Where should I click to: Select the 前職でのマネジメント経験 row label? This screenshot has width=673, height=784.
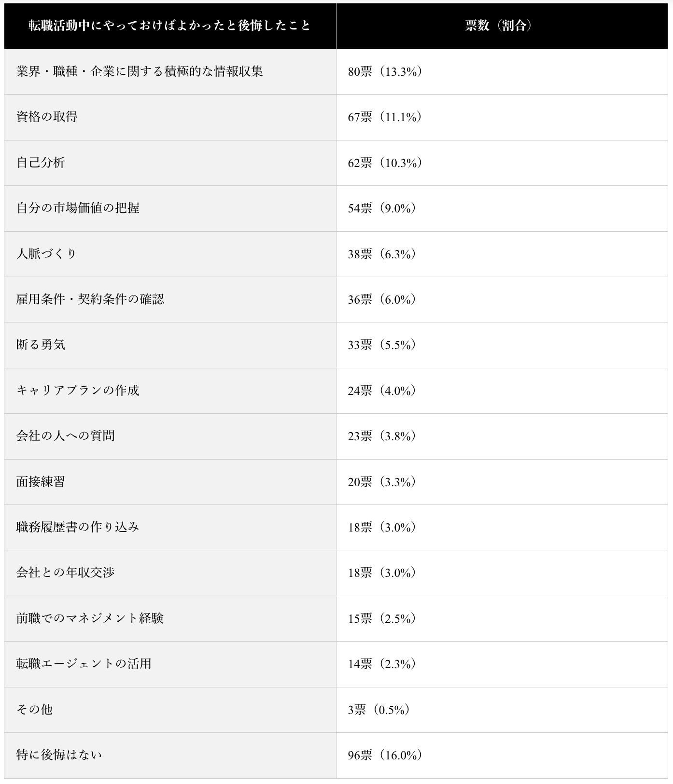click(90, 618)
